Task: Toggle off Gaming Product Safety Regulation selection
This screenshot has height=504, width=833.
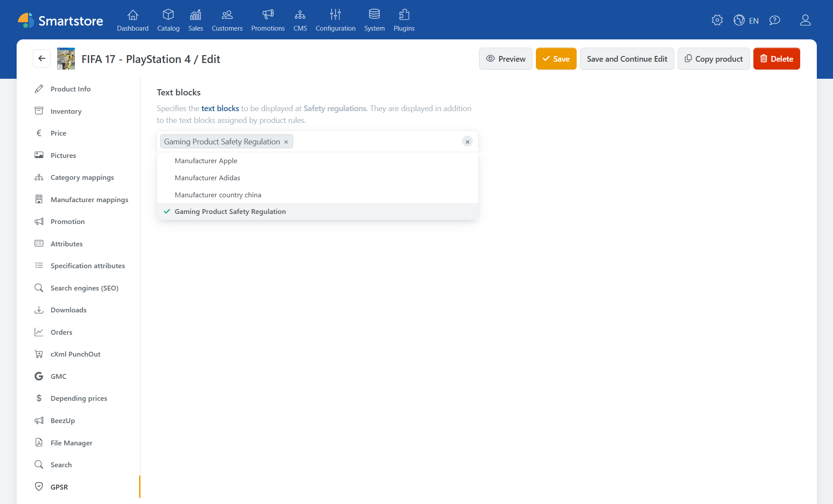Action: point(230,211)
